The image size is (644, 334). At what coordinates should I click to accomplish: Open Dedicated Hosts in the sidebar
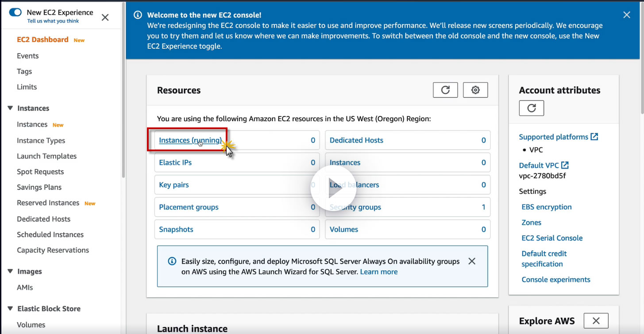44,219
